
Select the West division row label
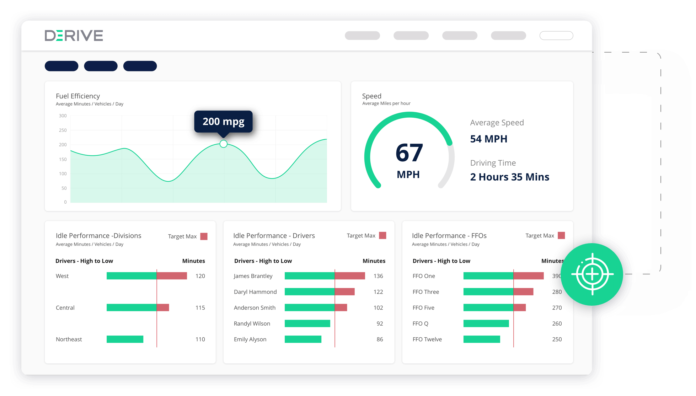coord(62,276)
